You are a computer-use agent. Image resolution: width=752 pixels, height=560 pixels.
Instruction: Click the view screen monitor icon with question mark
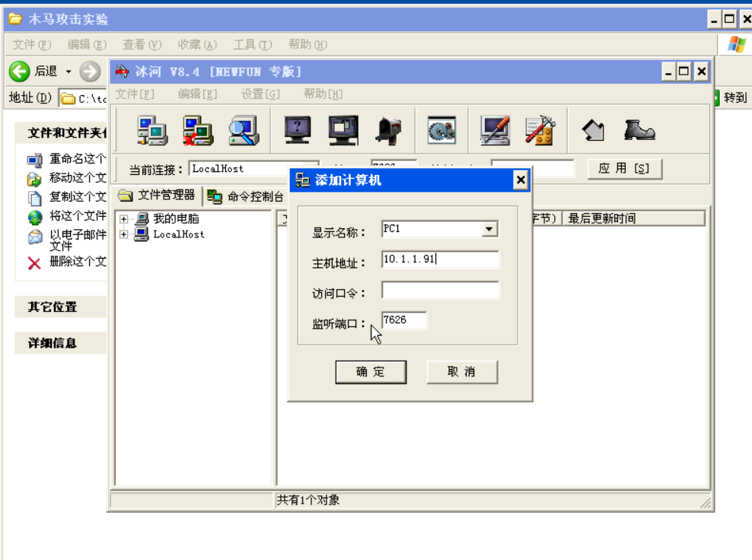[x=298, y=130]
